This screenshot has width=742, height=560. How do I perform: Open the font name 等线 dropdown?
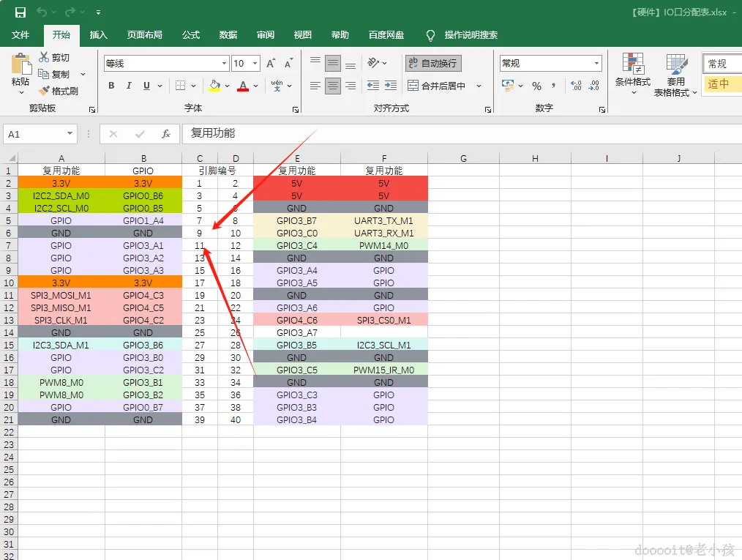click(x=225, y=64)
